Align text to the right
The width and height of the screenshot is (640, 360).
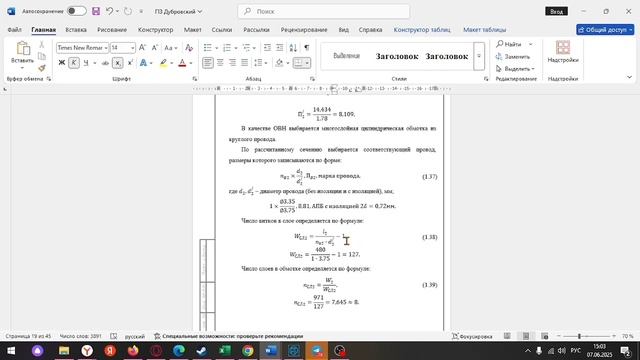pos(232,63)
